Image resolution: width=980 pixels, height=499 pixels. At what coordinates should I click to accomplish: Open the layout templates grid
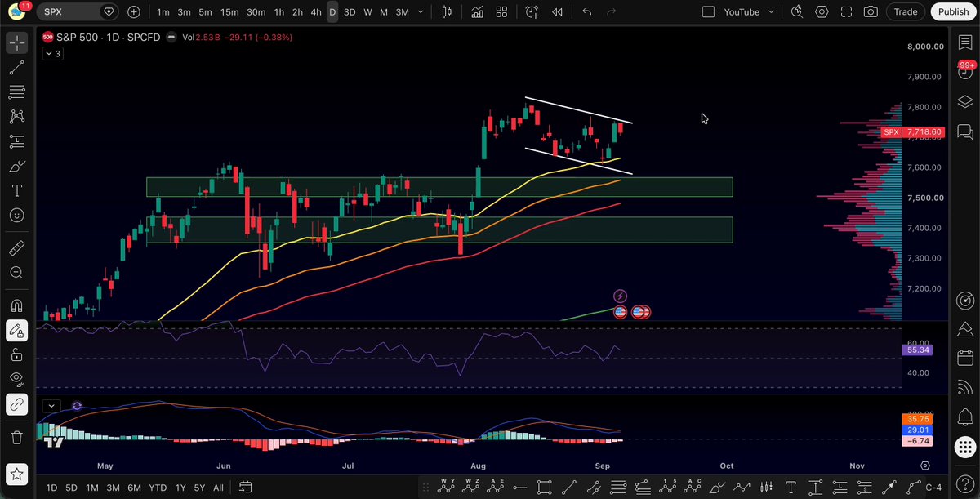(x=501, y=12)
